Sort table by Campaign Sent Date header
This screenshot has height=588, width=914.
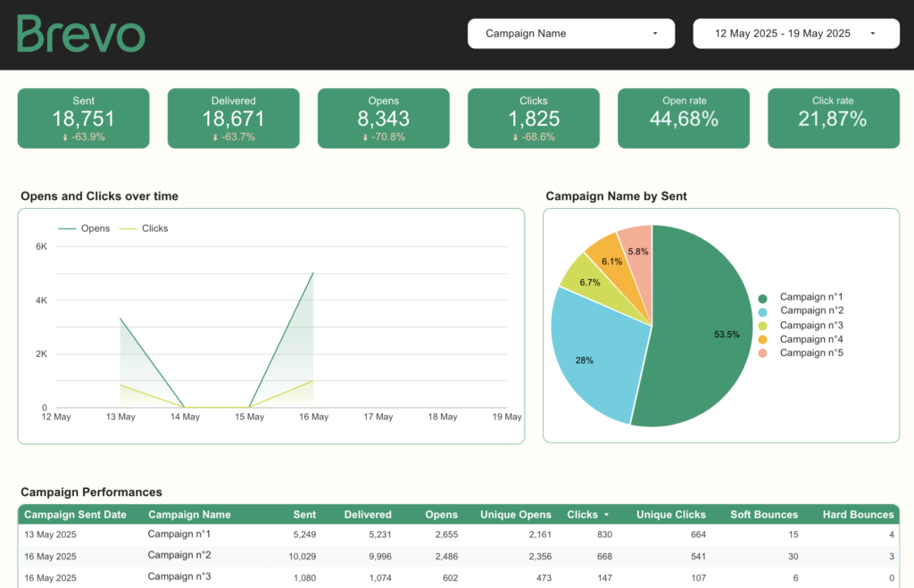coord(75,515)
